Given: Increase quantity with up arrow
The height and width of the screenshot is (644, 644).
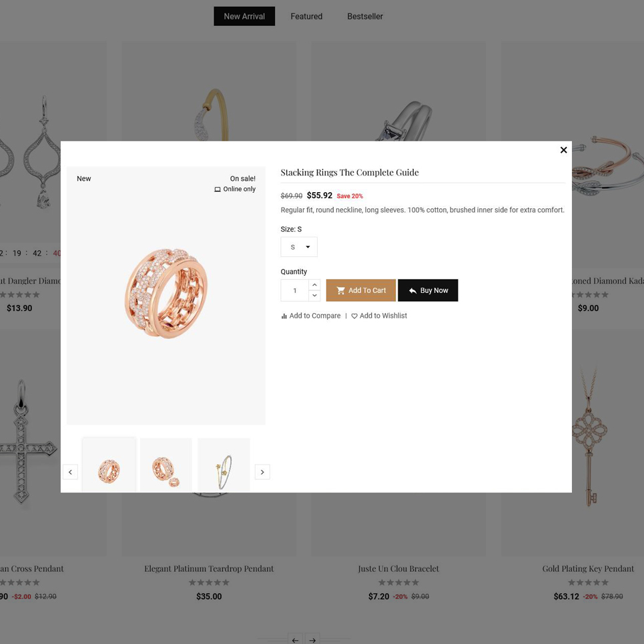Looking at the screenshot, I should [x=314, y=284].
